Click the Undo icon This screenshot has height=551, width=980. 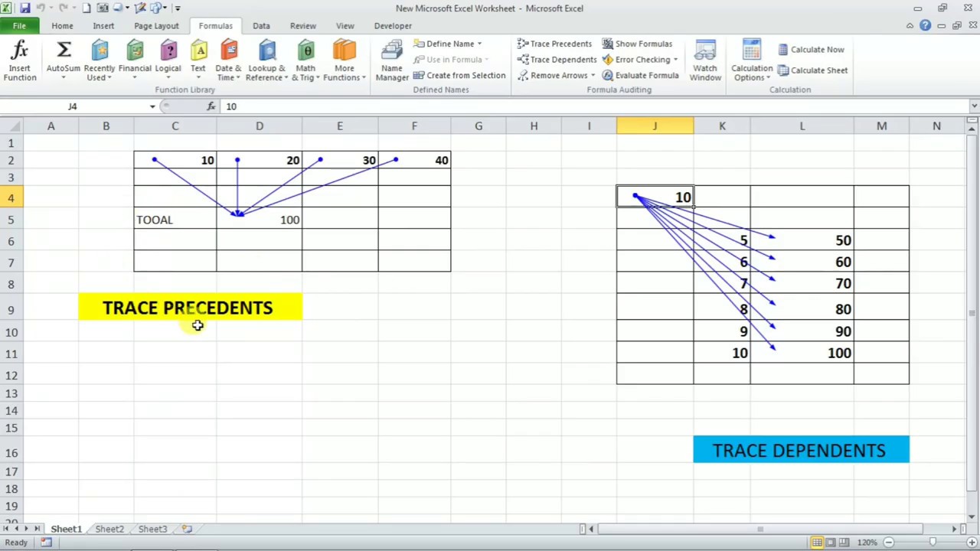[42, 8]
